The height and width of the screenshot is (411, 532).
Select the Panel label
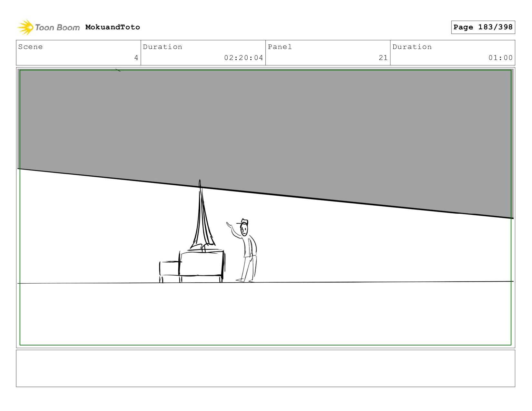(280, 47)
